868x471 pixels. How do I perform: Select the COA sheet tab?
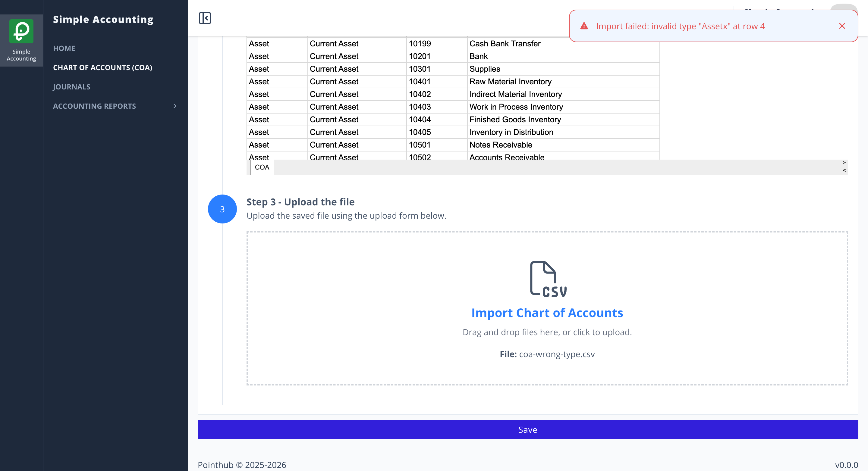point(262,167)
